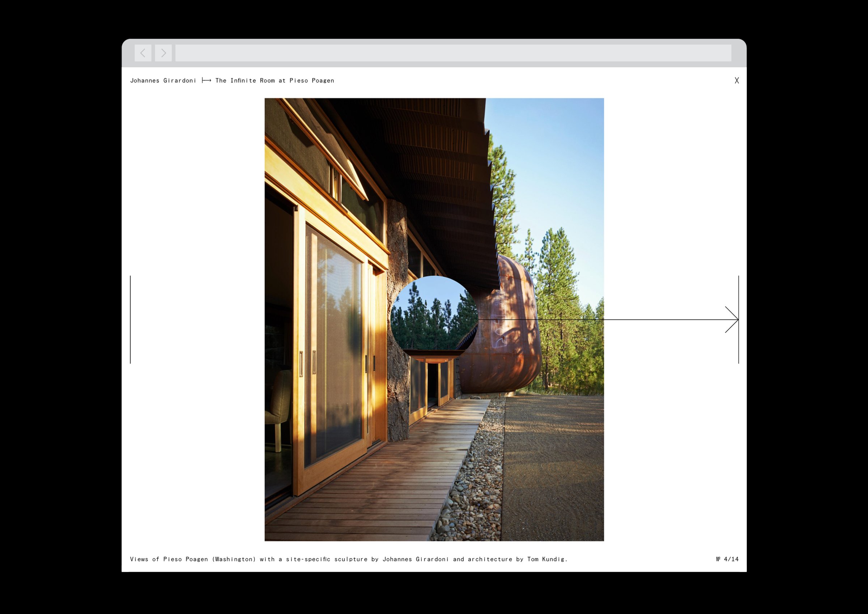Click 'Johannes Girardoni' inside the bottom caption
868x614 pixels.
click(x=416, y=559)
